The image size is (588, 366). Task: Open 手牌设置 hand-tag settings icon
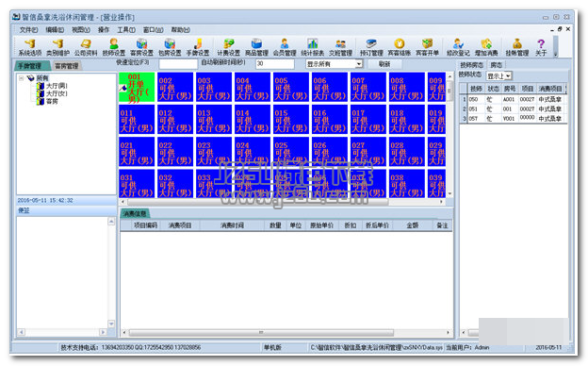point(198,47)
